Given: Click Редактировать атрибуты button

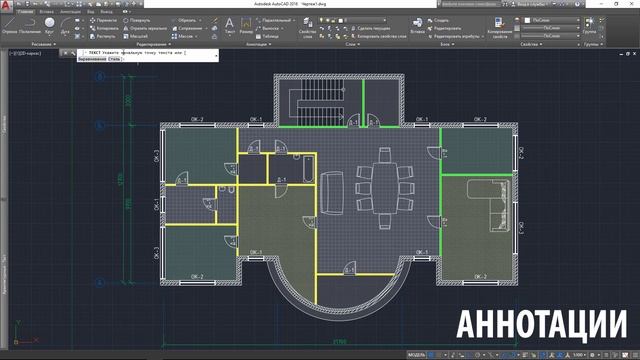Looking at the screenshot, I should (x=456, y=36).
